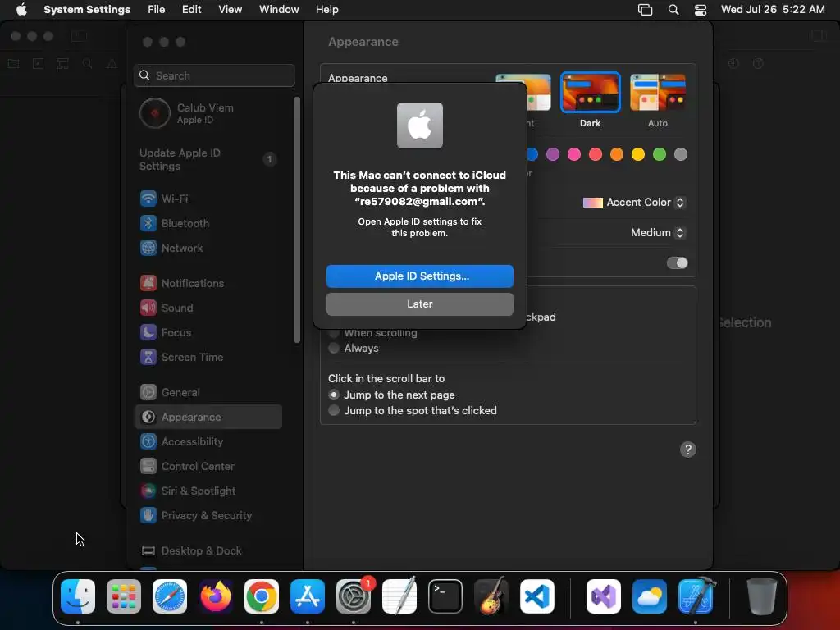This screenshot has height=630, width=840.
Task: Launch Firefox from the Dock
Action: 216,596
